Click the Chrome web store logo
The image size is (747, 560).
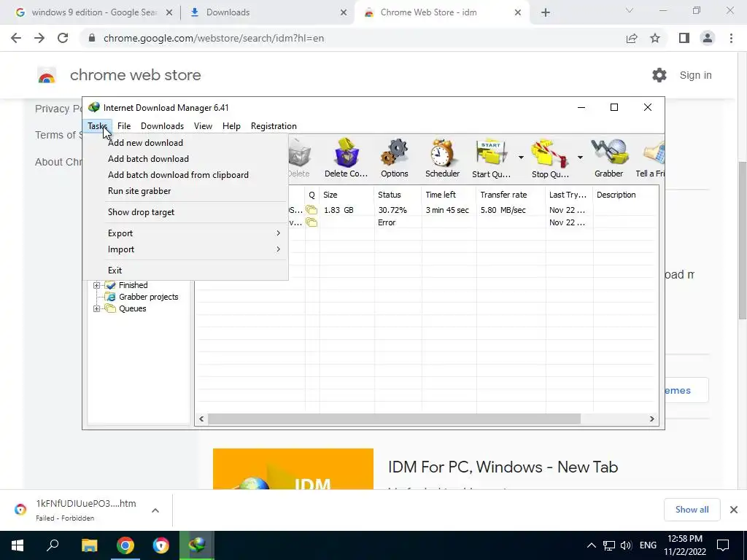(x=47, y=75)
